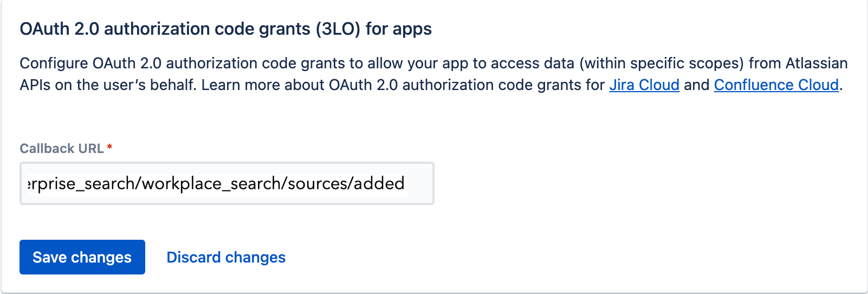The width and height of the screenshot is (868, 294).
Task: Place cursor at the start of the callback URL text
Action: [28, 183]
